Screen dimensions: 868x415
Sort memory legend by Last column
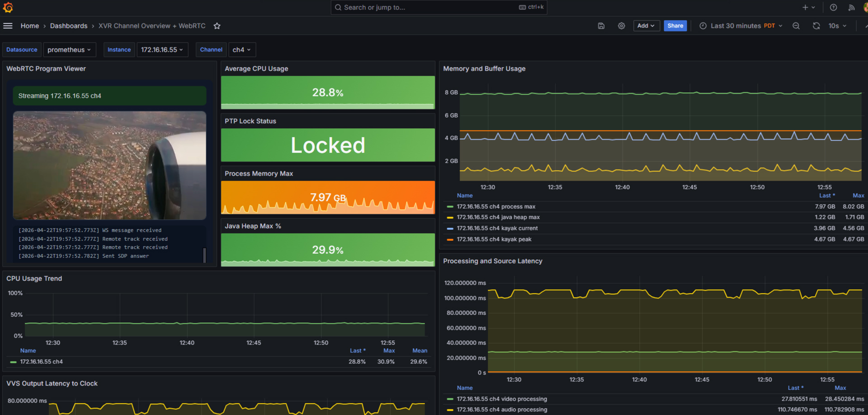827,196
